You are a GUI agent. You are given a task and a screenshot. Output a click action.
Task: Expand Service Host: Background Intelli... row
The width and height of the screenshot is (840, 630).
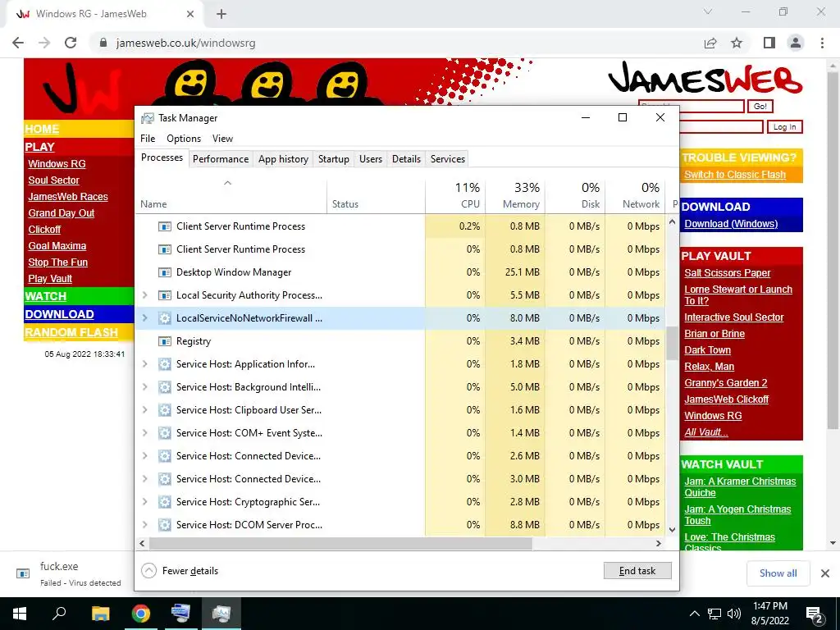[144, 387]
